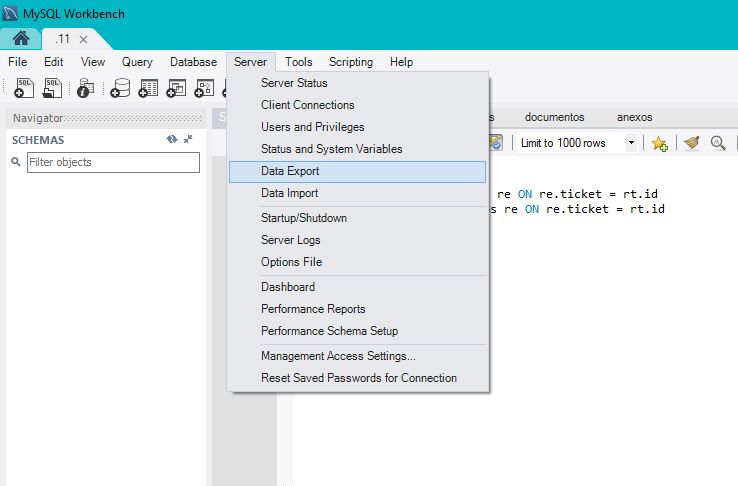Screen dimensions: 738x486
Task: Open the Help menu
Action: [x=401, y=62]
